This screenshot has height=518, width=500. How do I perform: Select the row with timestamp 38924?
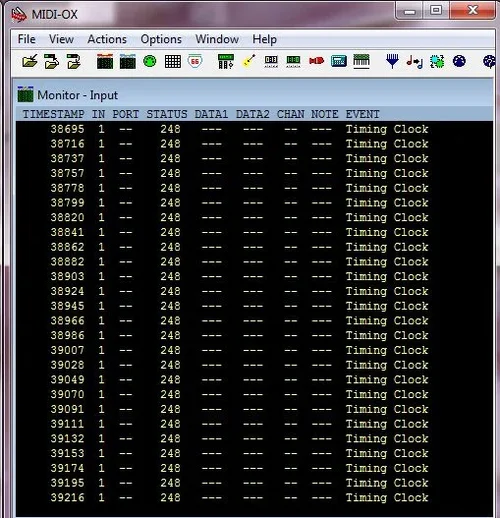tap(254, 291)
